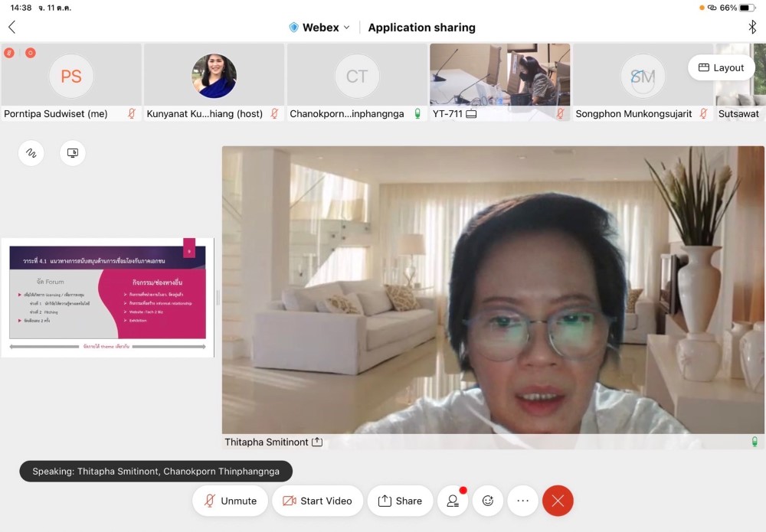Select the YT-711 room video thumbnail

click(499, 75)
